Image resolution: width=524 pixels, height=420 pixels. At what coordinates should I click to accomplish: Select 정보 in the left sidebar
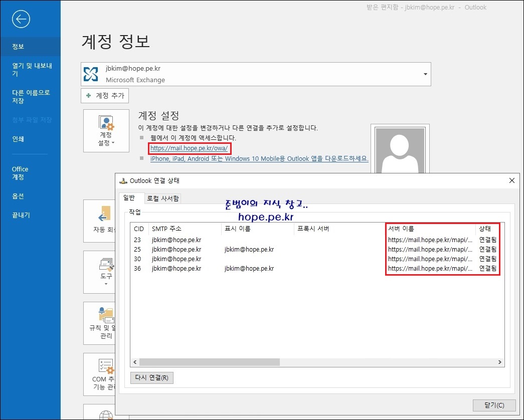pos(30,47)
